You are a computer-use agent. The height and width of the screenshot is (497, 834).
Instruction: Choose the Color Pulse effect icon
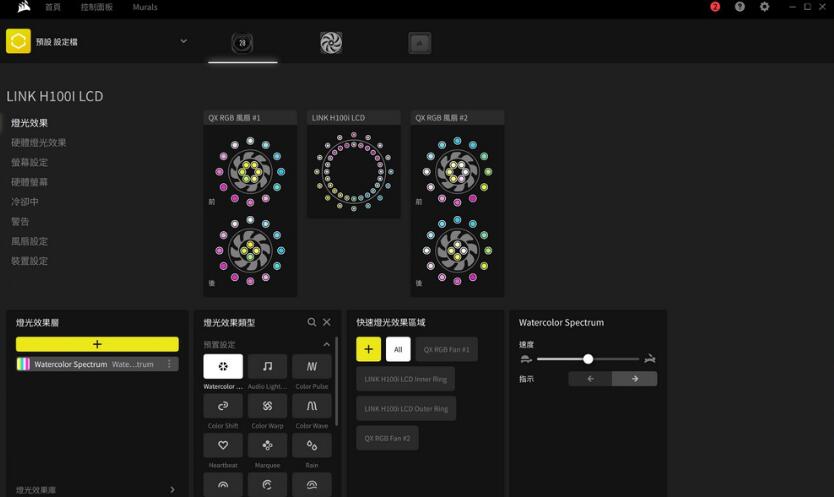pos(311,366)
